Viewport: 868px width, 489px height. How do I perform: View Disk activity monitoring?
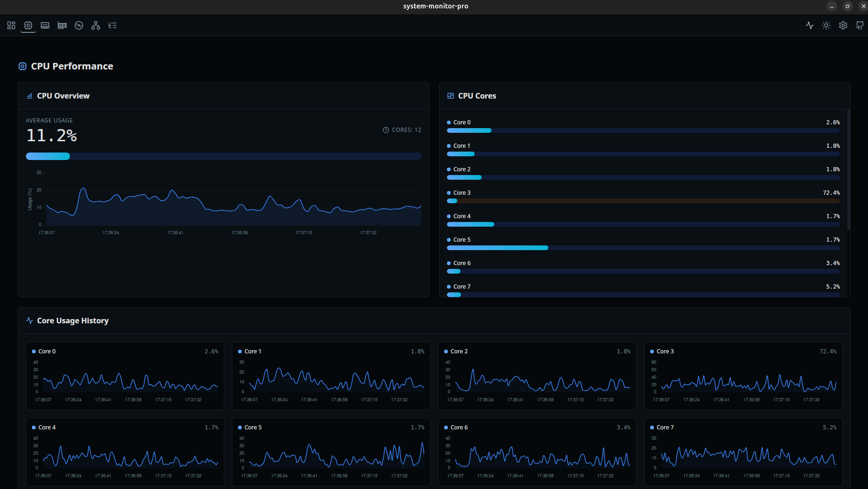click(78, 25)
